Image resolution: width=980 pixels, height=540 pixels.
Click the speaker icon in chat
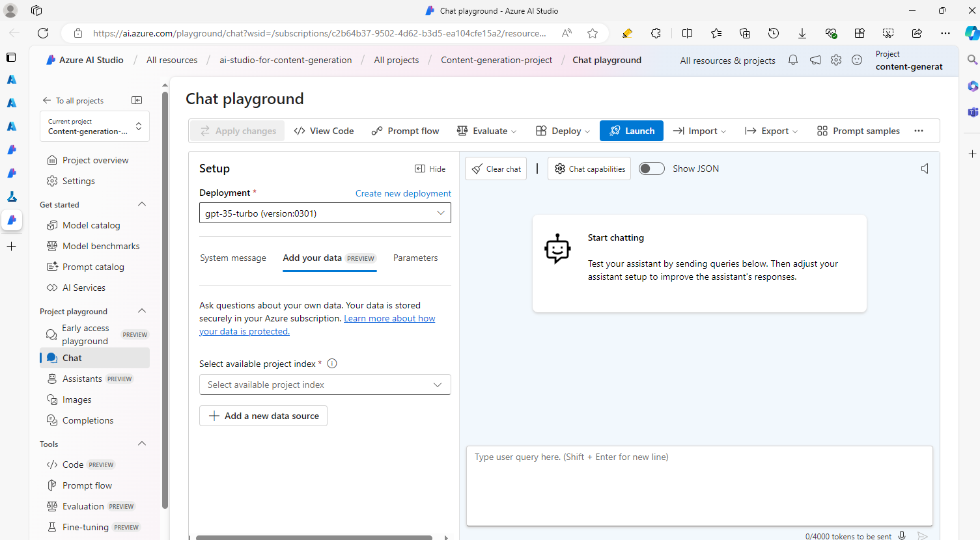coord(925,169)
